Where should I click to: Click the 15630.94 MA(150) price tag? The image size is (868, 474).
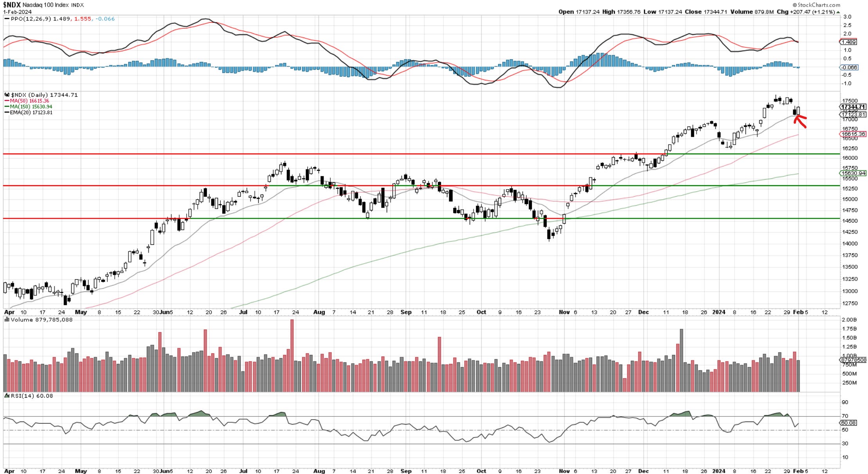pyautogui.click(x=853, y=173)
